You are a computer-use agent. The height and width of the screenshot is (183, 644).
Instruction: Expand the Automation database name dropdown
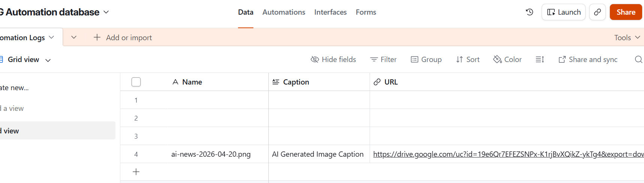point(106,12)
